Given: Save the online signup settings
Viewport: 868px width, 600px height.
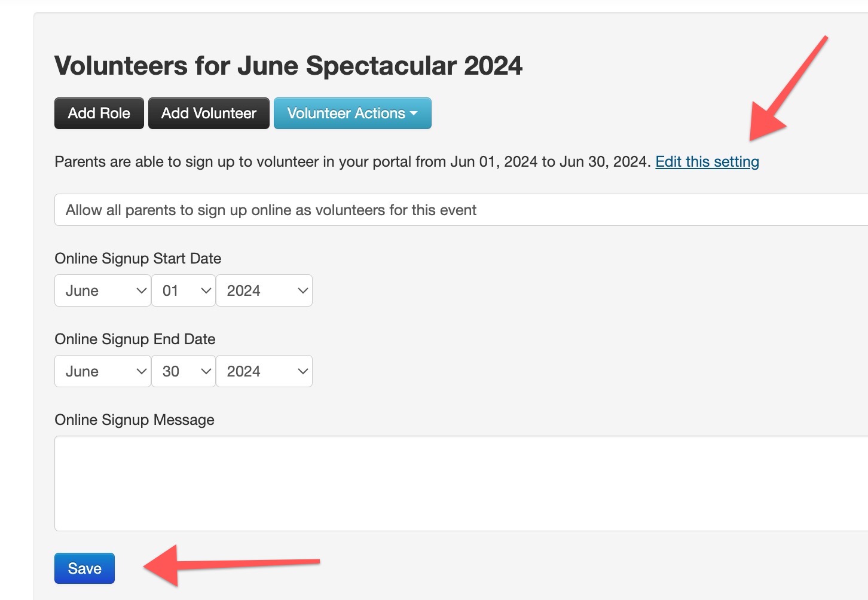Looking at the screenshot, I should pyautogui.click(x=84, y=568).
